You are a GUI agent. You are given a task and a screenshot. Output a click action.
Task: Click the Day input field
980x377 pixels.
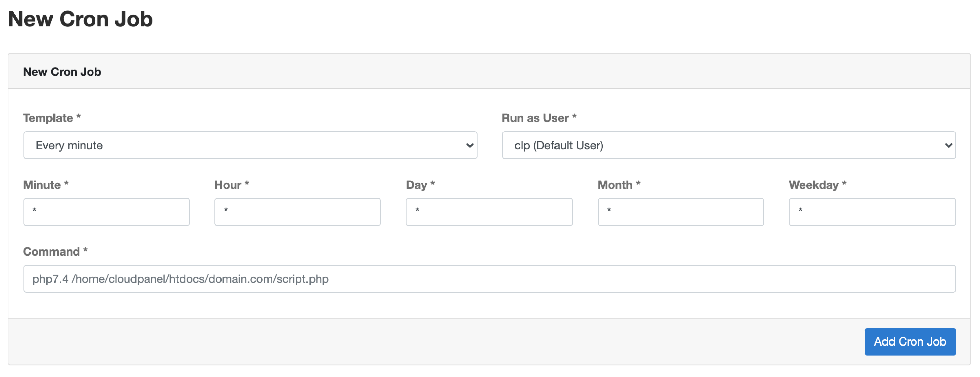tap(489, 212)
